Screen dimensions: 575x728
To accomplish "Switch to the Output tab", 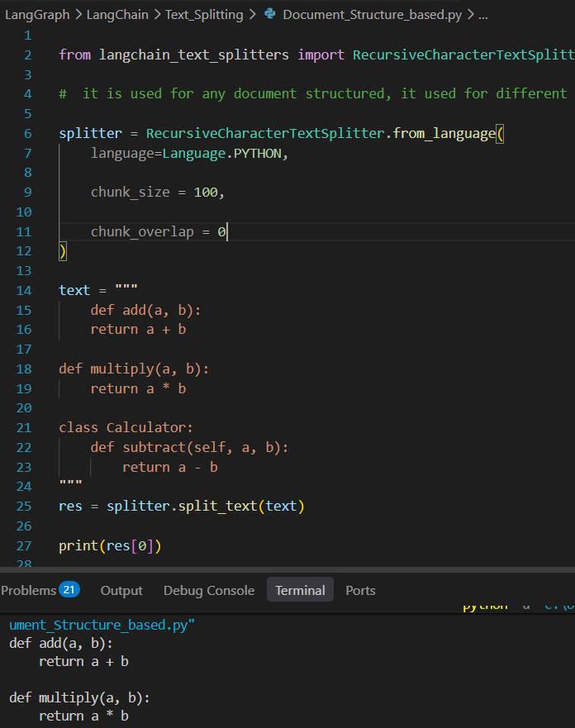I will pos(121,590).
